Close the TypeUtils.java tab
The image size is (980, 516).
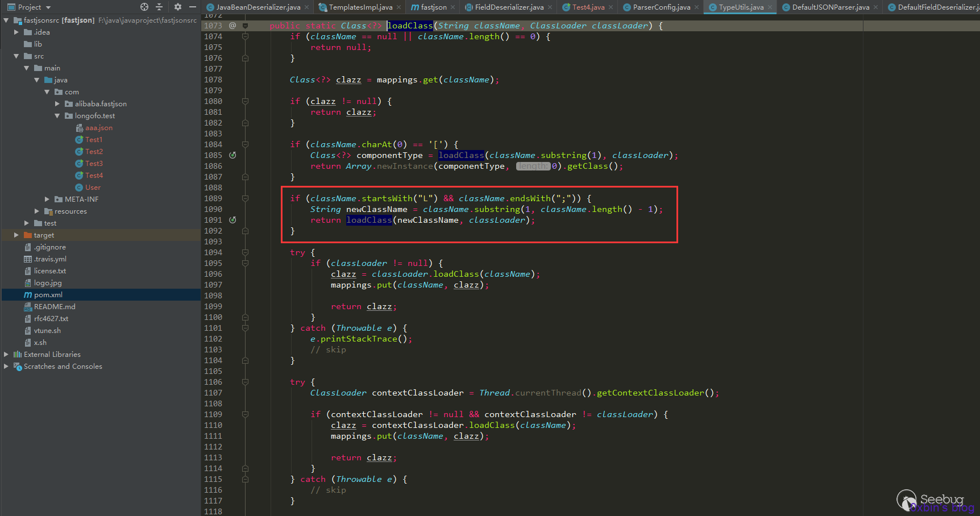point(770,7)
